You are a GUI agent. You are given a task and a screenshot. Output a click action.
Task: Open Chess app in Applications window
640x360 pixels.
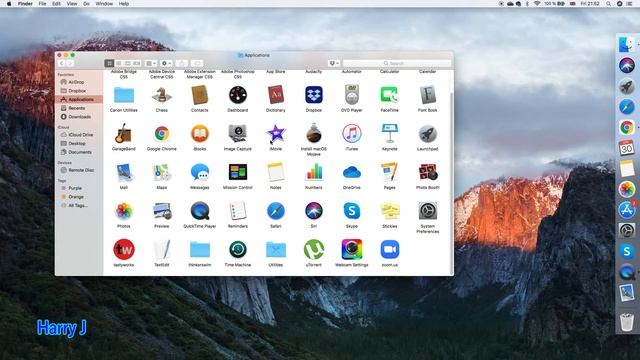[162, 95]
